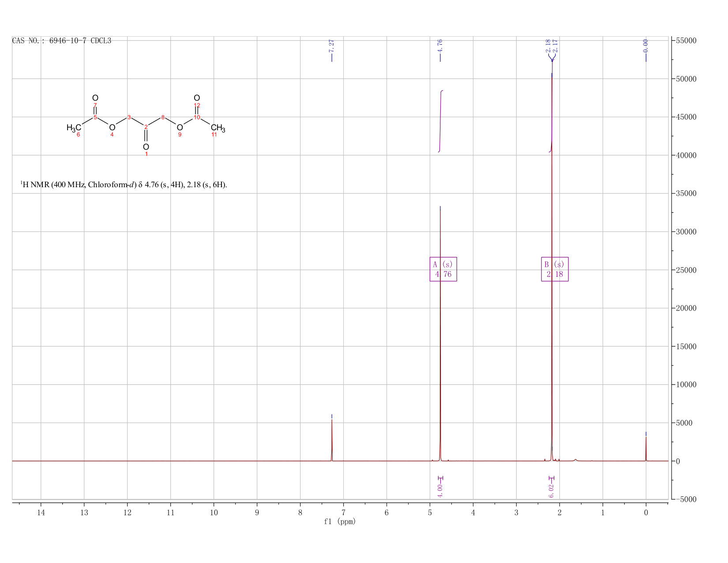Click the 7.27 solvent peak label
Screen dimensions: 728x563
(x=331, y=45)
